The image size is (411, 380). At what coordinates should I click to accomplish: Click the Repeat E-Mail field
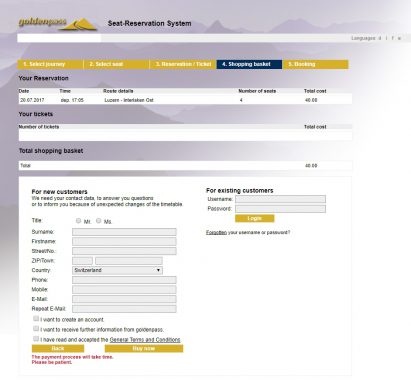click(x=124, y=309)
